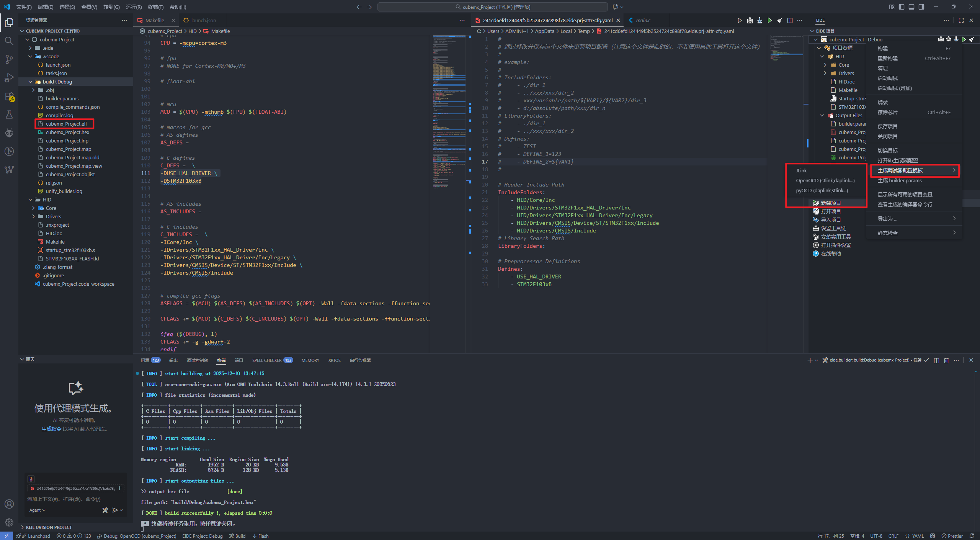The image size is (980, 540).
Task: Select JLink from the debugger template submenu
Action: click(801, 170)
